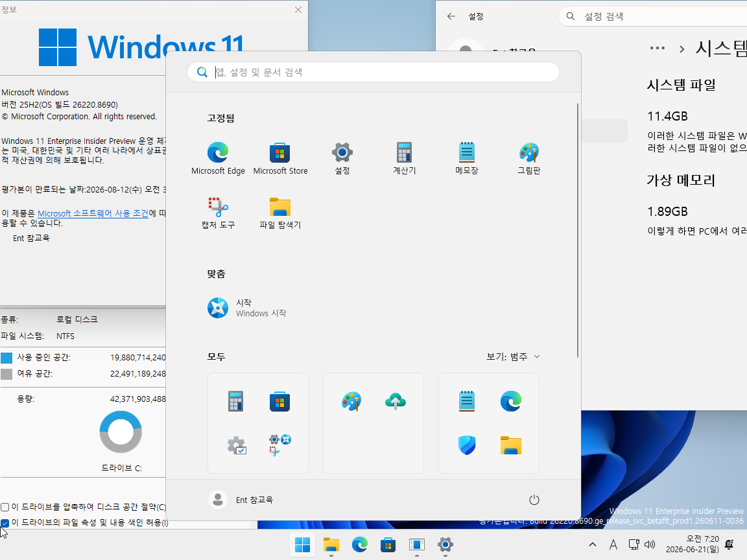Click the 11.4GB system files value

click(667, 116)
